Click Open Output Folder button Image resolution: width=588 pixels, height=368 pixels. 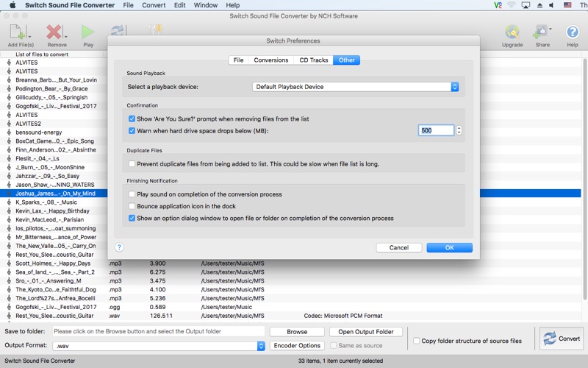tap(366, 332)
